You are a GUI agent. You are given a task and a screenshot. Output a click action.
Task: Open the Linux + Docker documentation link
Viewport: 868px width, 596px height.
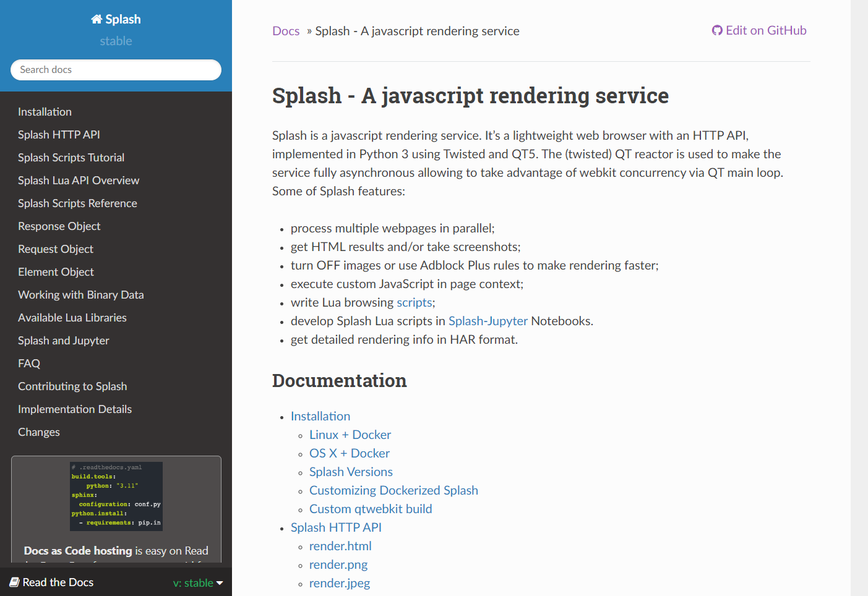coord(350,435)
